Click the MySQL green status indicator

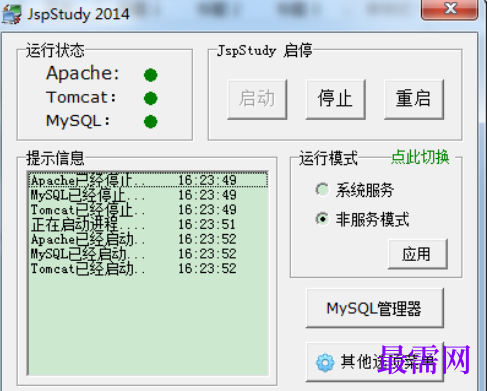(151, 122)
